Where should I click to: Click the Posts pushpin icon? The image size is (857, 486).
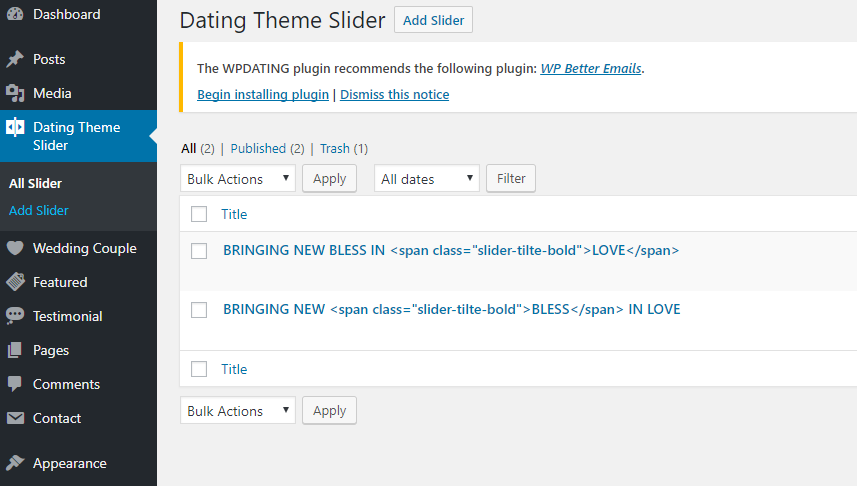point(15,59)
